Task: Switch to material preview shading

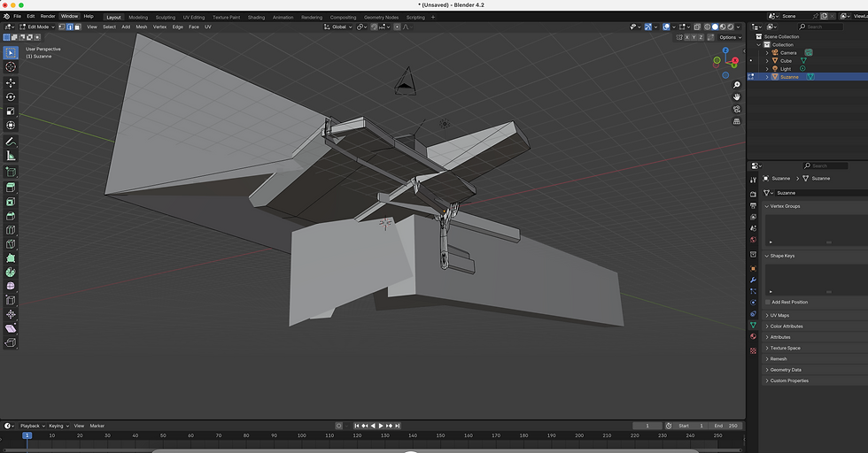Action: tap(723, 27)
